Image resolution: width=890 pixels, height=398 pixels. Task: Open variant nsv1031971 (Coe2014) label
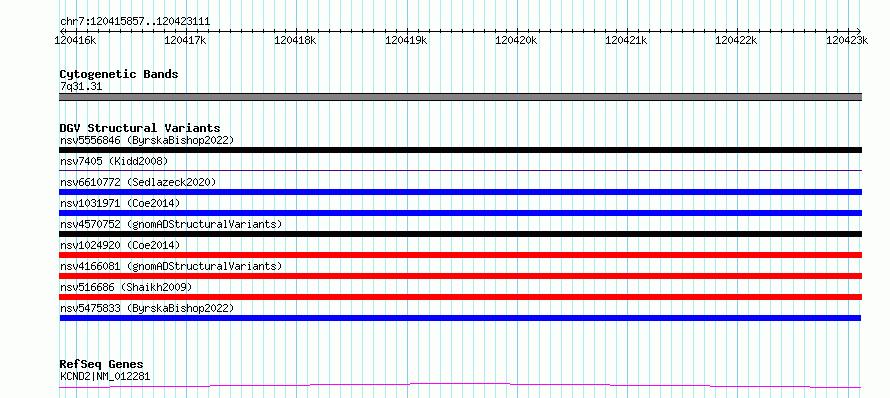[120, 203]
